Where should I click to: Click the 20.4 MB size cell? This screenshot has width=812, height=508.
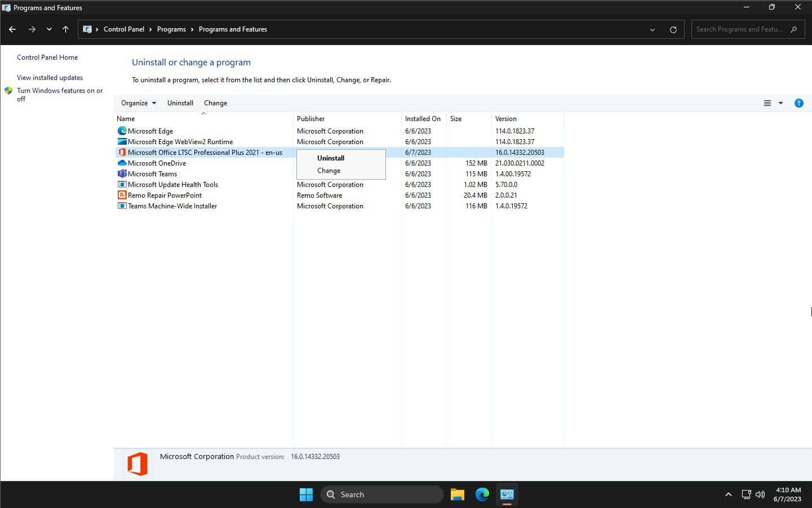(475, 195)
